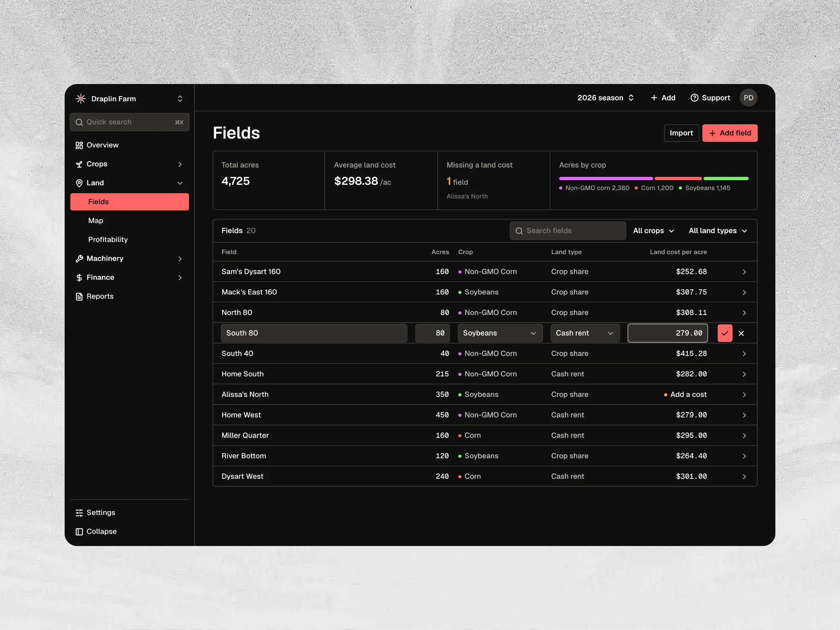Click the Search fields input
The height and width of the screenshot is (630, 840).
(568, 231)
